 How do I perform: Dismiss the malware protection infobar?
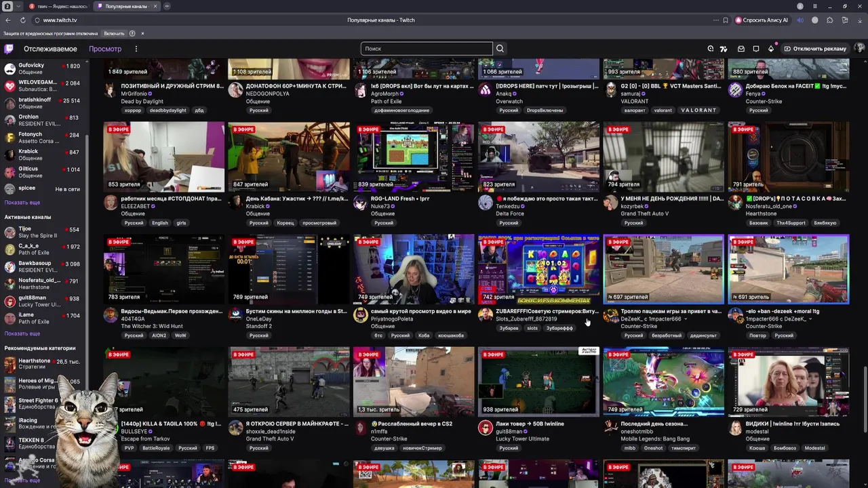[142, 33]
